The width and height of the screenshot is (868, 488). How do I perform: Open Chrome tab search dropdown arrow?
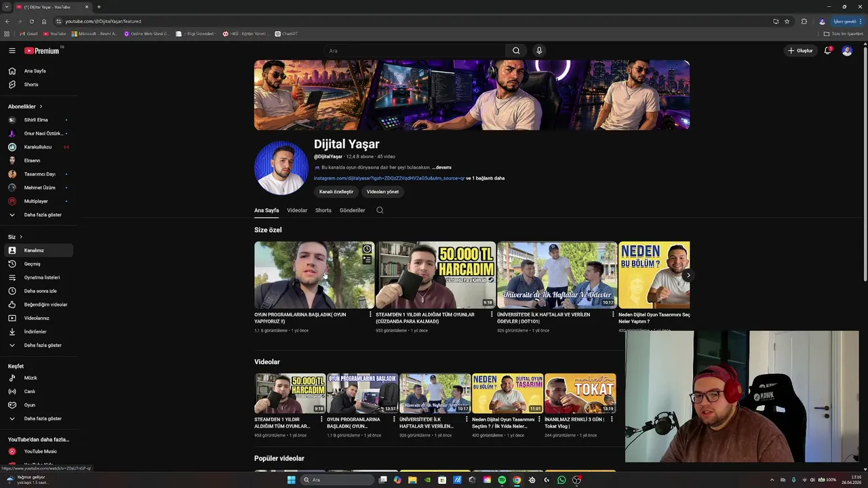coord(7,7)
